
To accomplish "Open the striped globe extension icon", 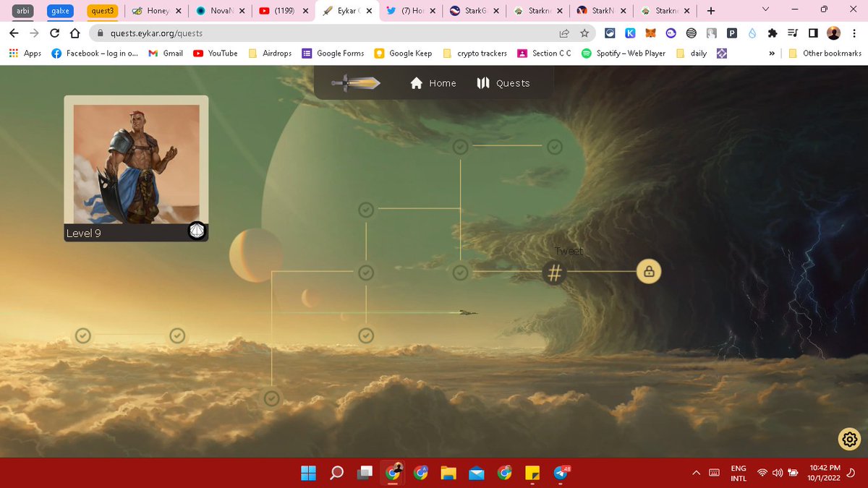I will click(x=691, y=33).
